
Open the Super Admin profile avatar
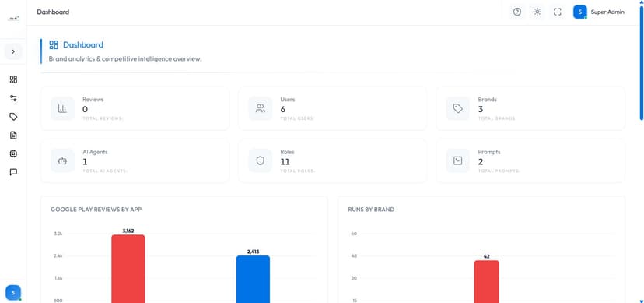(580, 12)
